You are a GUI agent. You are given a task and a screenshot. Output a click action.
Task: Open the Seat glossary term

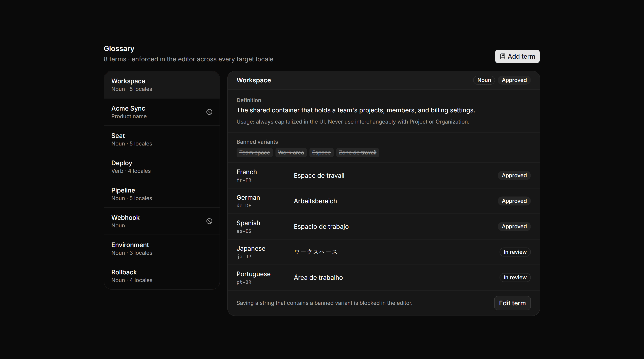point(162,139)
